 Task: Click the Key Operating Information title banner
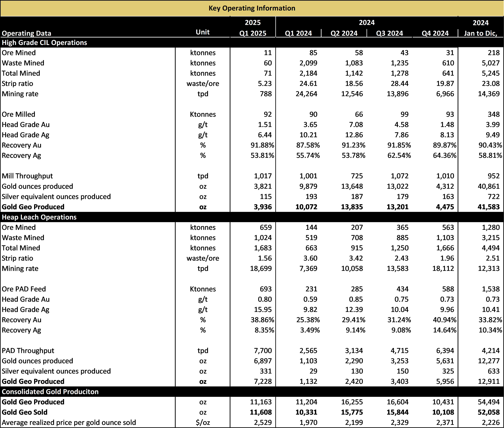click(x=252, y=8)
